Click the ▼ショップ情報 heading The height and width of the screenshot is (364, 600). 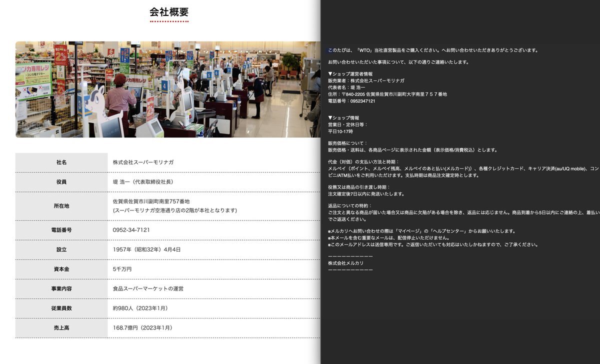click(343, 118)
